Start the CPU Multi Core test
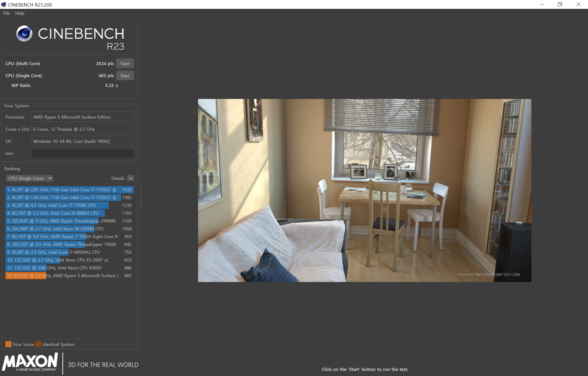This screenshot has width=588, height=376. pyautogui.click(x=125, y=64)
